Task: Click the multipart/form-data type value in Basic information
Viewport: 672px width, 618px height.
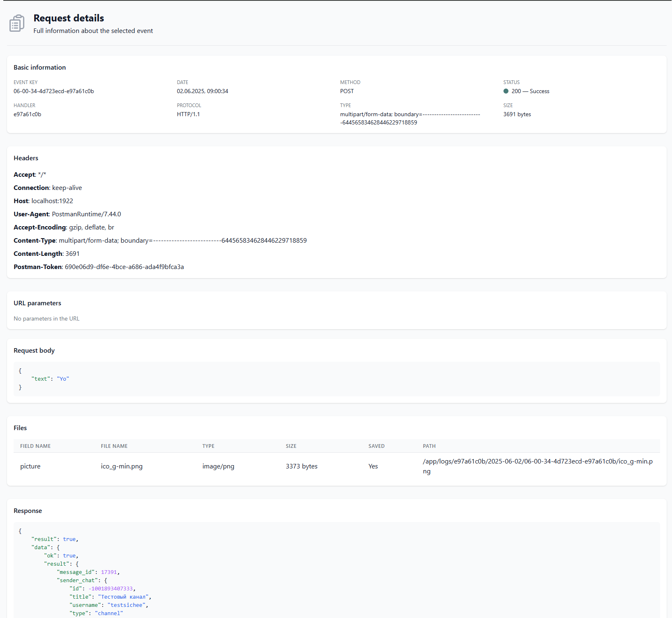Action: coord(410,119)
